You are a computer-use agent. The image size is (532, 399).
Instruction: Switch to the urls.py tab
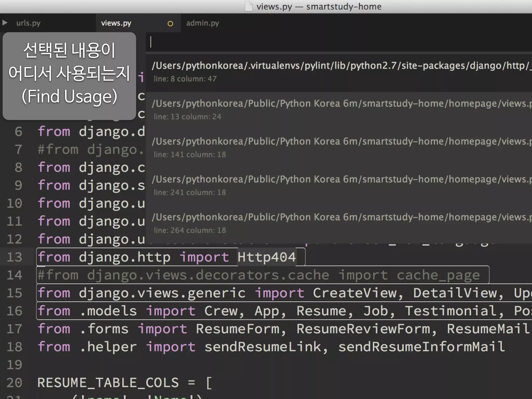pos(28,23)
